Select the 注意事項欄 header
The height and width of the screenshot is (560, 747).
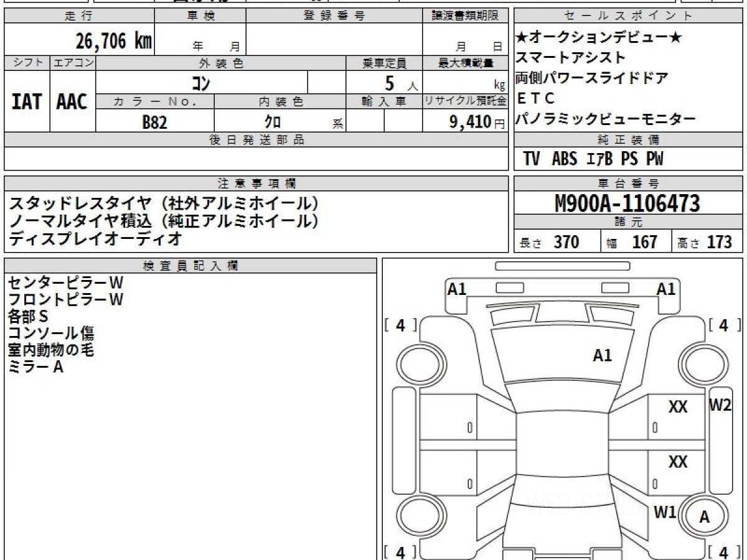pos(256,184)
